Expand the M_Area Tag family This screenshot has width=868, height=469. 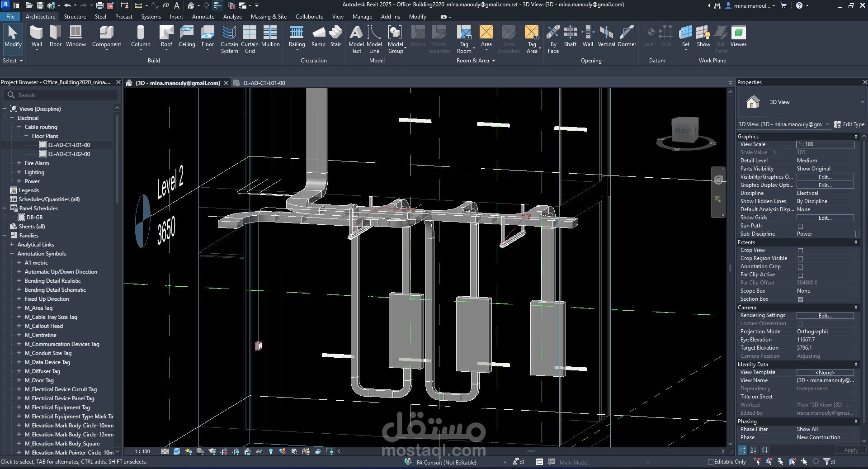click(19, 308)
